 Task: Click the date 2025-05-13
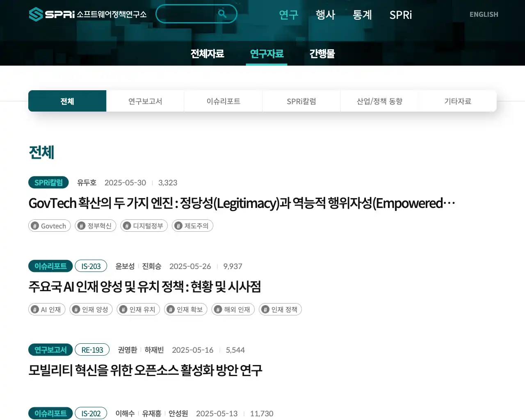217,413
